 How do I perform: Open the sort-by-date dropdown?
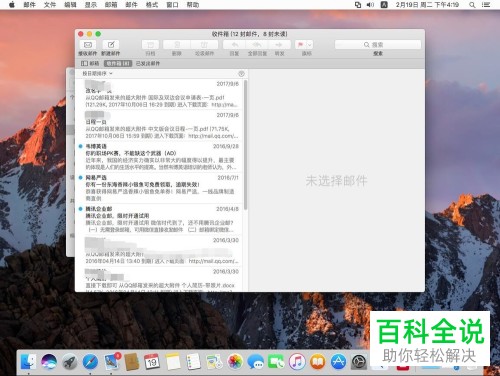[x=97, y=73]
